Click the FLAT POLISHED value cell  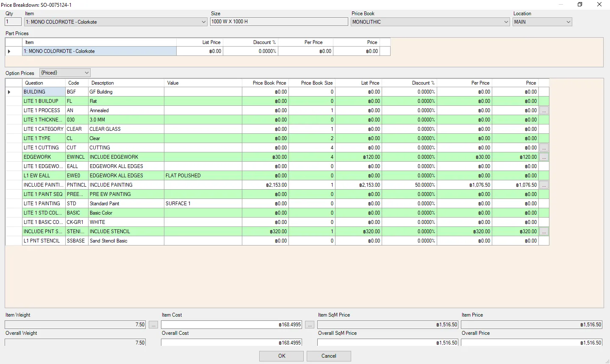[x=203, y=176]
